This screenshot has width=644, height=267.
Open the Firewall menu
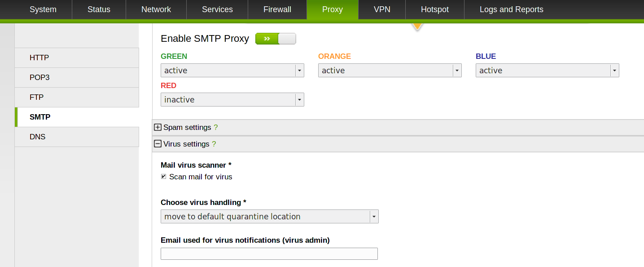pos(277,9)
